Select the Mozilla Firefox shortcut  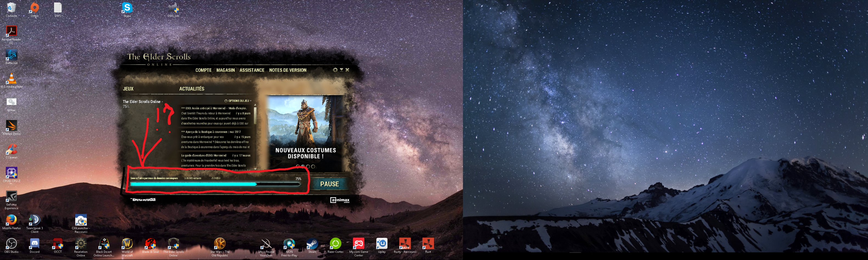(12, 222)
